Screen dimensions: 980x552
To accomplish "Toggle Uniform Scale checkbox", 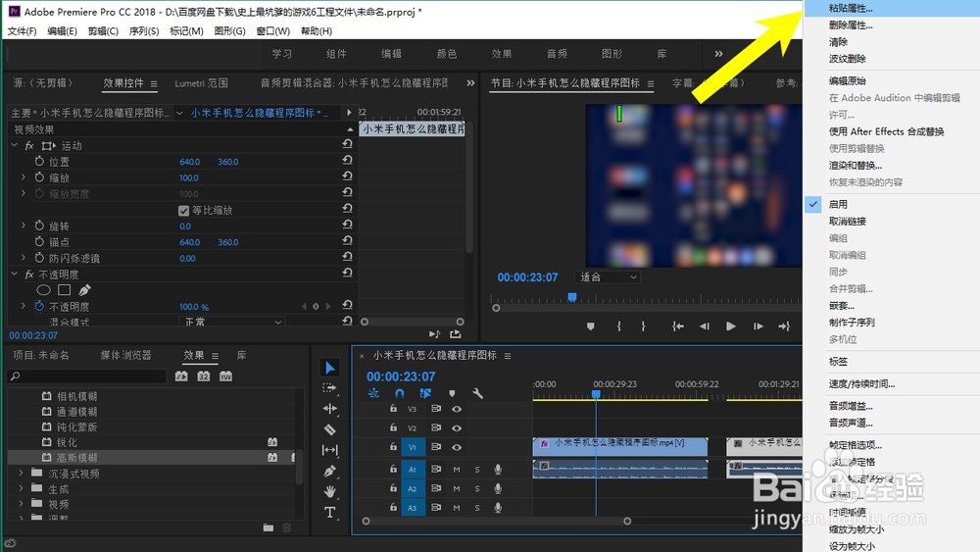I will (184, 210).
